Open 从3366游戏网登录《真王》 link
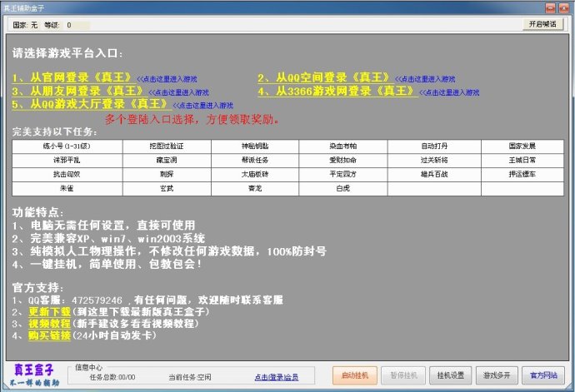Image resolution: width=575 pixels, height=392 pixels. (x=337, y=91)
